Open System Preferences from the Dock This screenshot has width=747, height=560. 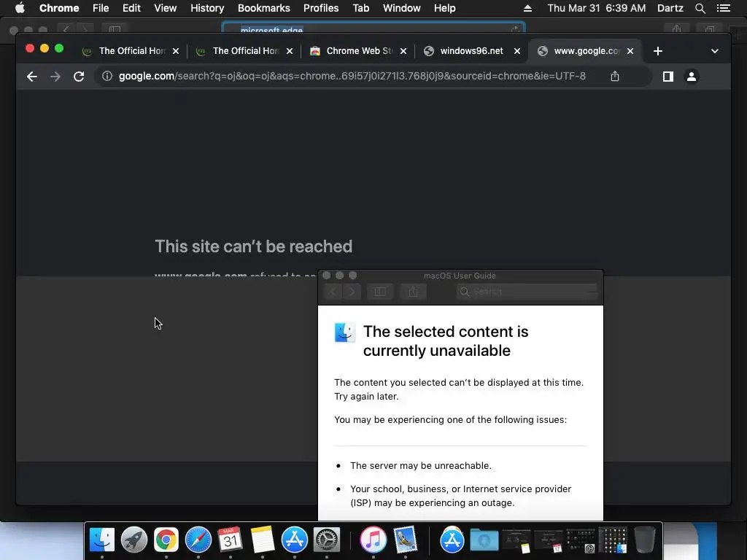point(326,540)
